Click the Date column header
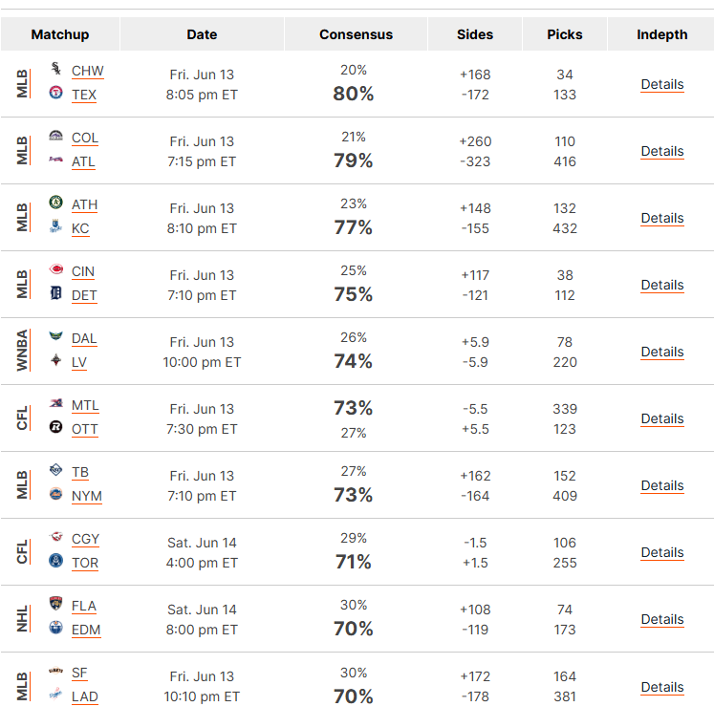This screenshot has height=728, width=714. tap(202, 34)
